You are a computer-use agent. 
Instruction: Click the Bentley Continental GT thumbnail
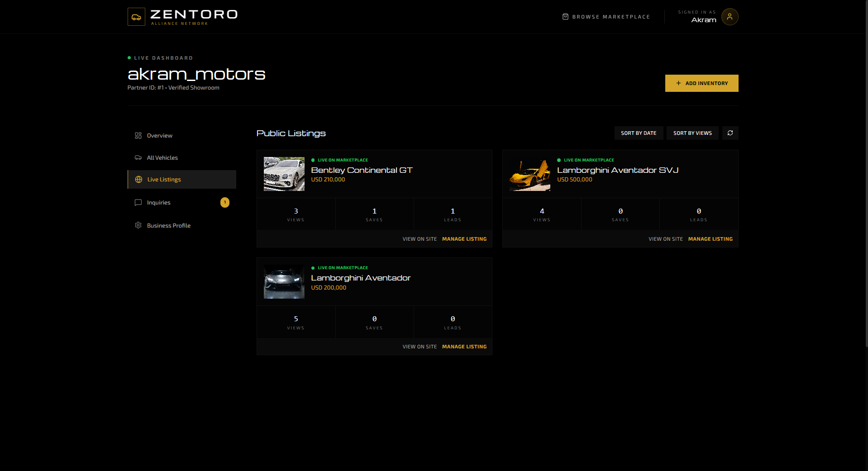tap(284, 174)
